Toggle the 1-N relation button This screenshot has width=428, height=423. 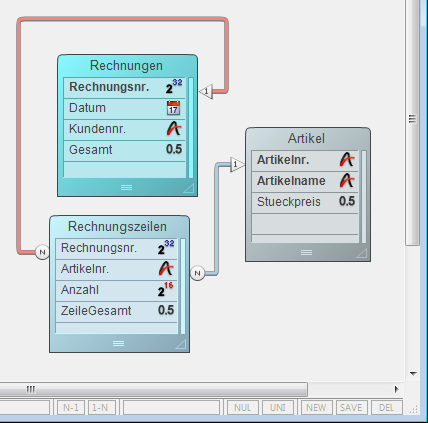pyautogui.click(x=100, y=408)
